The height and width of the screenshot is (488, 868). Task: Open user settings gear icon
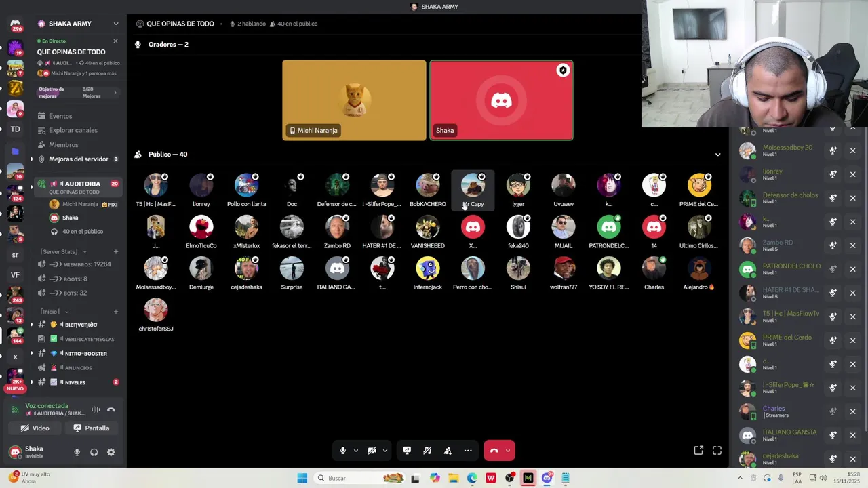(111, 452)
